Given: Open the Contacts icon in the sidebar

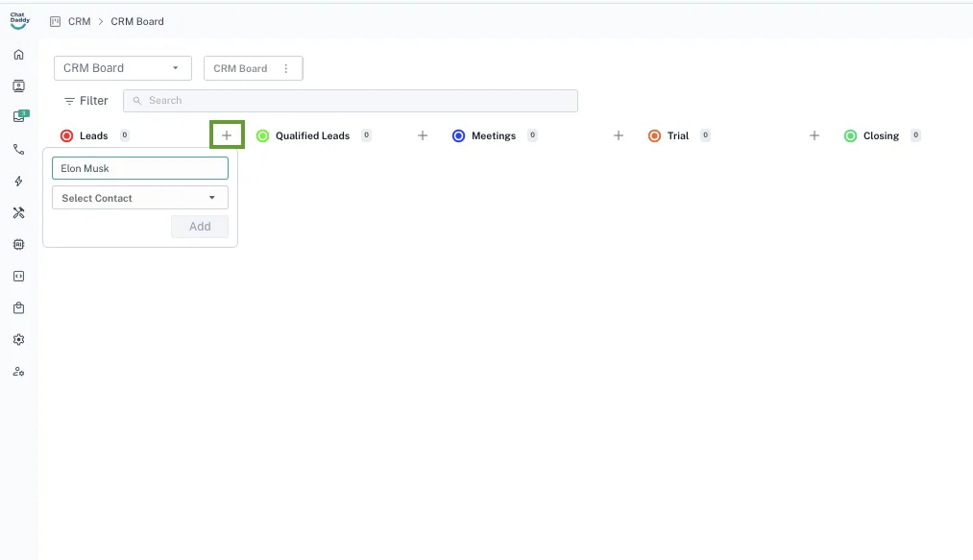Looking at the screenshot, I should (18, 85).
